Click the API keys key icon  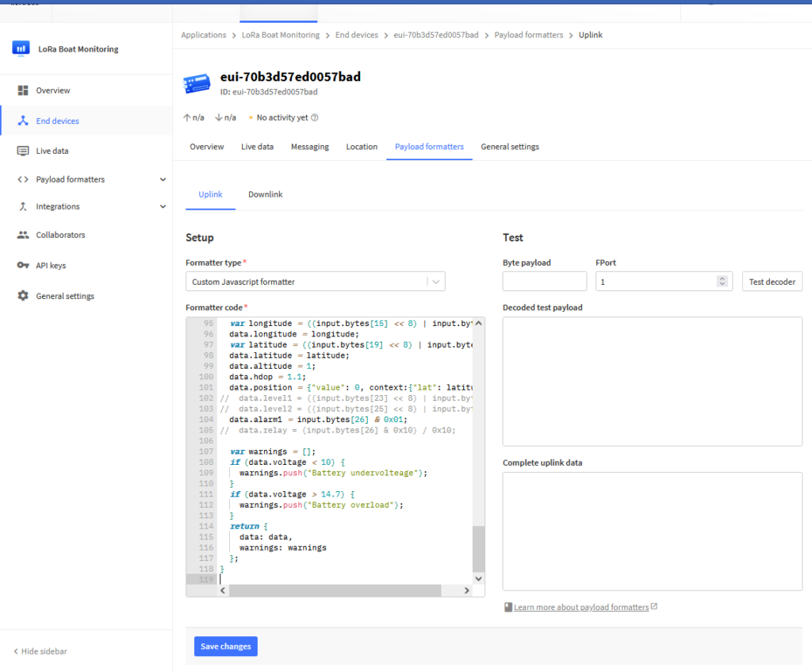23,265
